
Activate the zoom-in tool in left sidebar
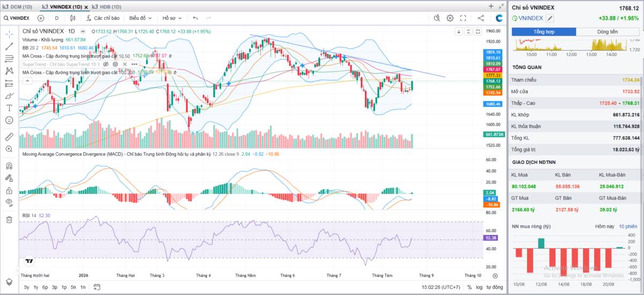(x=9, y=149)
